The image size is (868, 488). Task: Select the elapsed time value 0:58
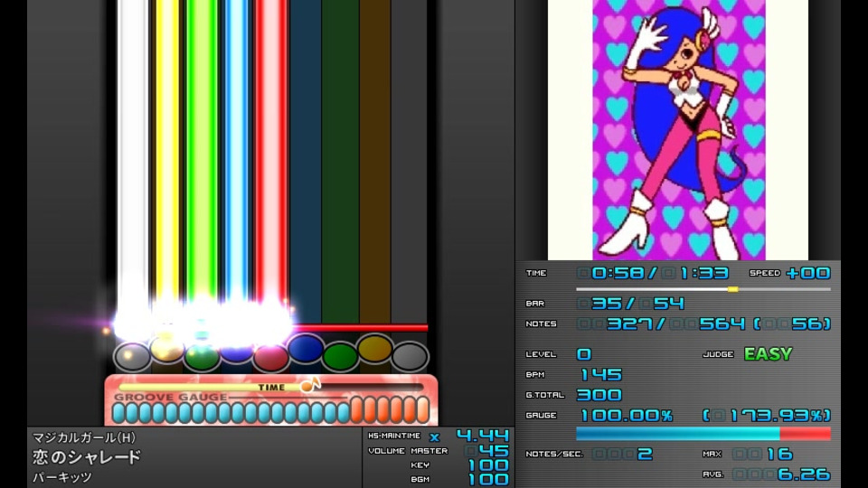pos(618,273)
